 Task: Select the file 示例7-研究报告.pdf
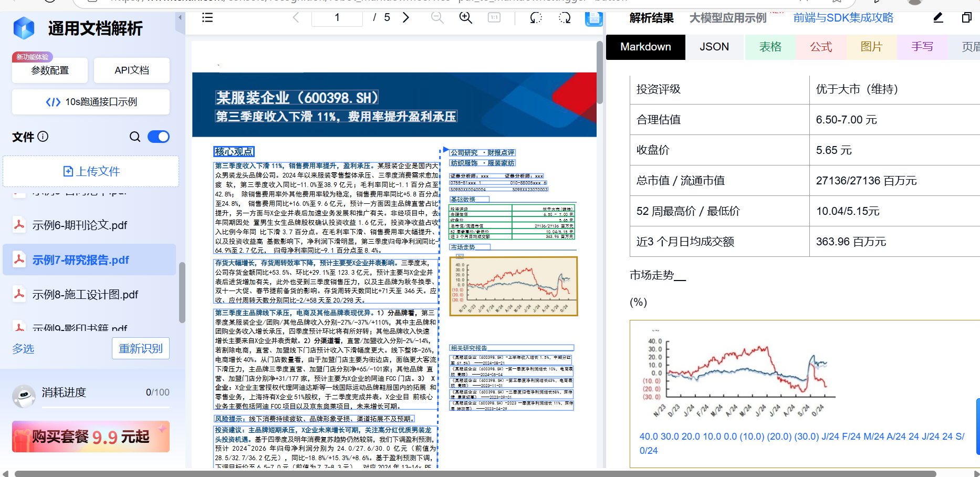pos(89,260)
